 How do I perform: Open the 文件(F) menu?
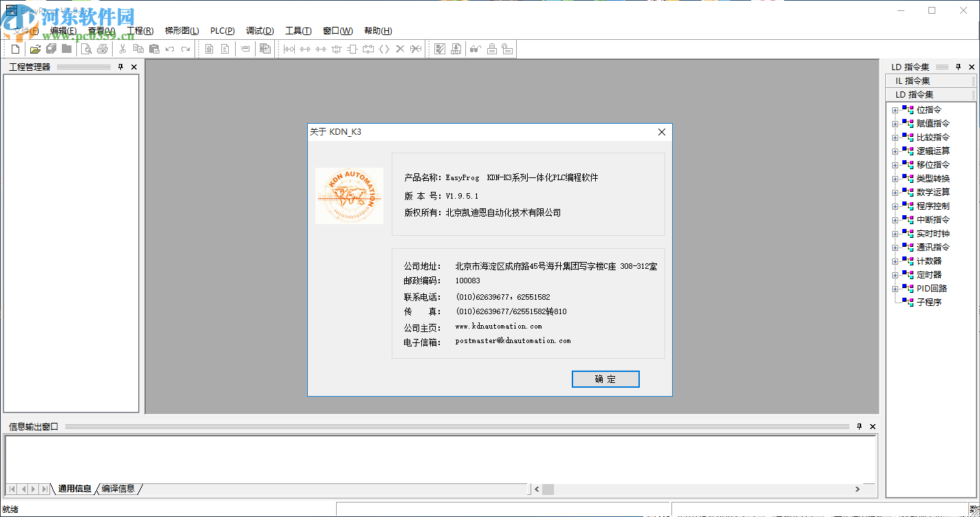[x=25, y=31]
